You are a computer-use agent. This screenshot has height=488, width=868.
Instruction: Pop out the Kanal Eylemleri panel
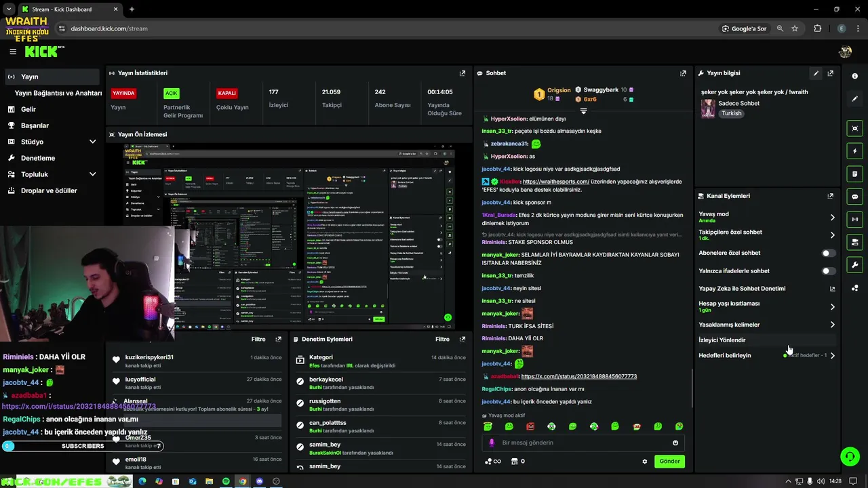pyautogui.click(x=830, y=196)
